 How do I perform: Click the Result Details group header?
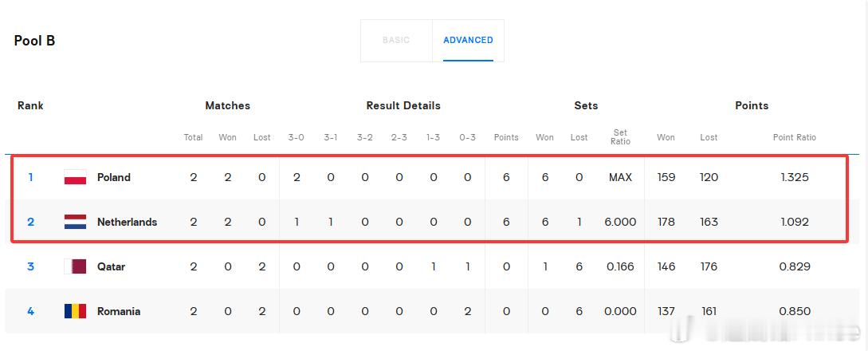point(403,106)
